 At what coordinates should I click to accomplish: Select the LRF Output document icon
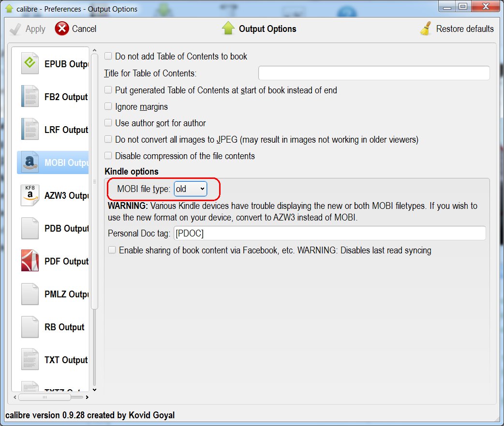30,129
